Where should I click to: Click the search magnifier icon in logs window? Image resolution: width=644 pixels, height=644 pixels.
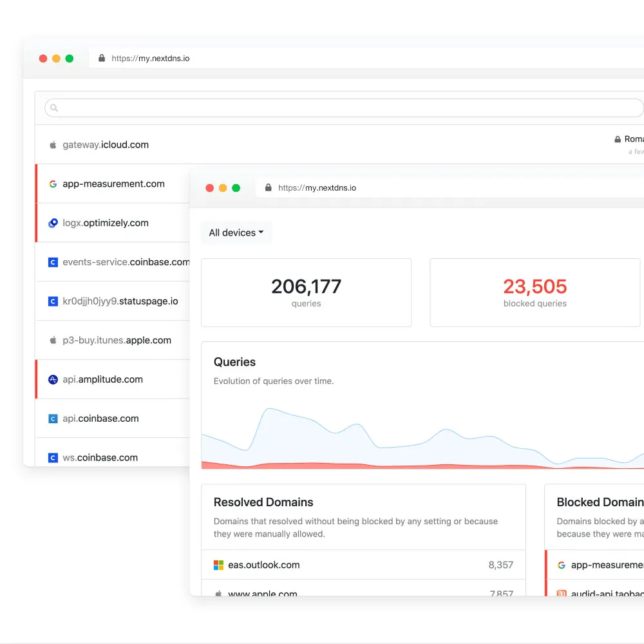click(x=54, y=108)
